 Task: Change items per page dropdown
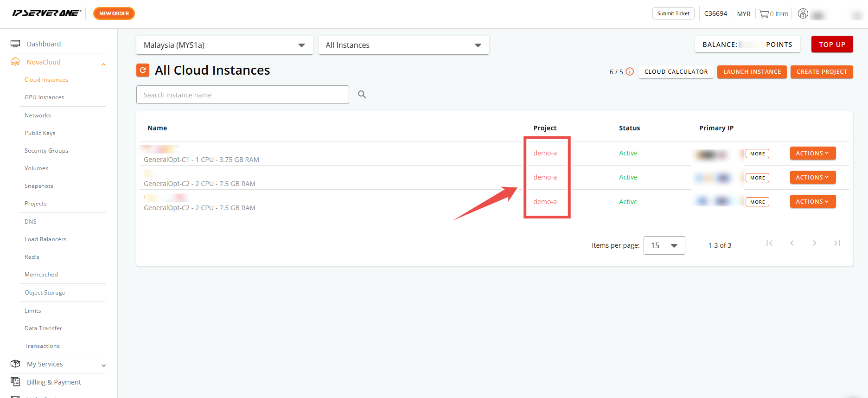(664, 245)
